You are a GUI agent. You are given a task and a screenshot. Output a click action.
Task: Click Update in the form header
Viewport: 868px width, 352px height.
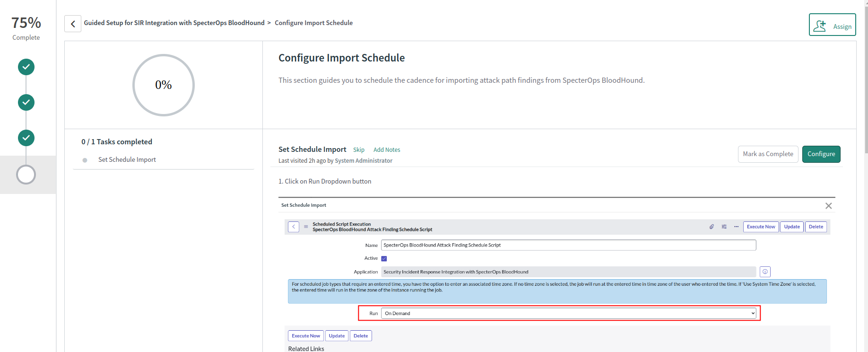pos(792,227)
